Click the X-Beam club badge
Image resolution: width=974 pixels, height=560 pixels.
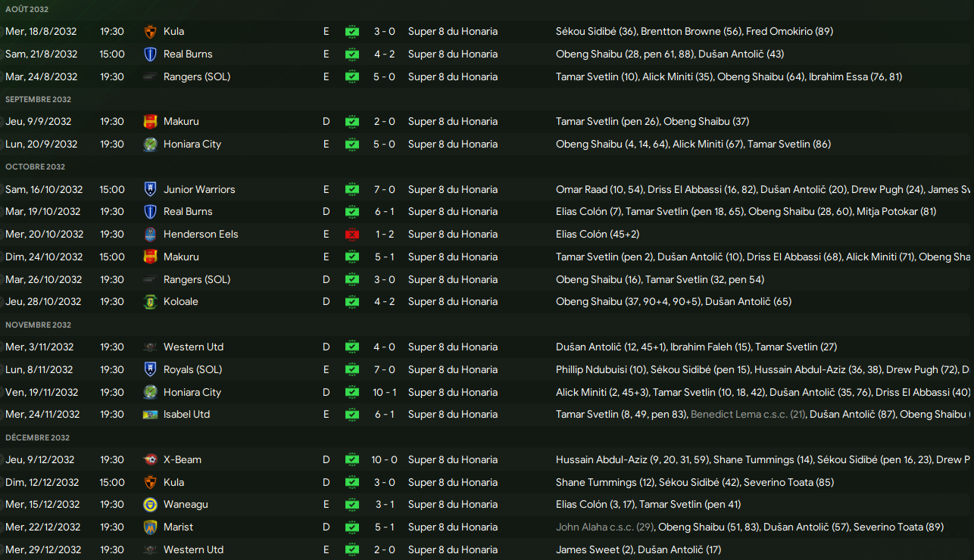(x=150, y=460)
